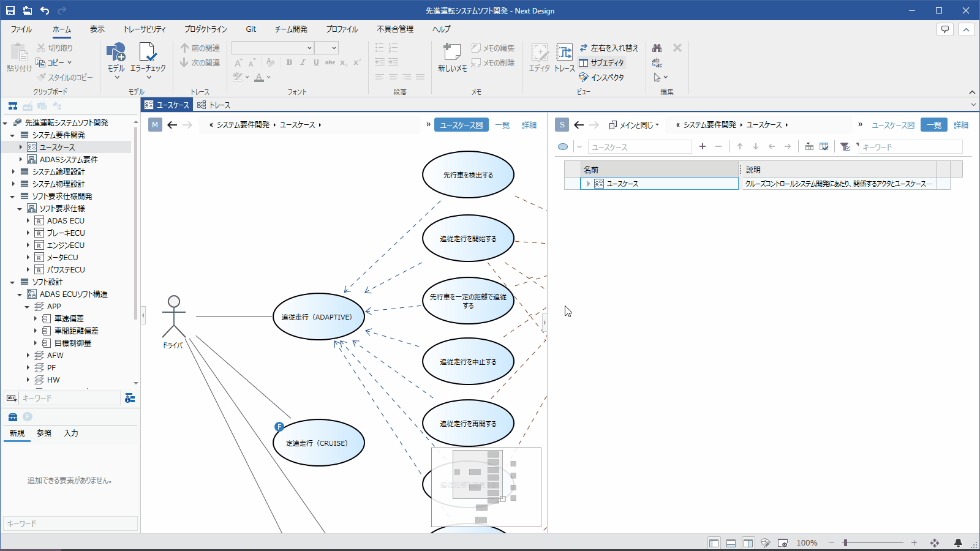
Task: Click the tree display icon beside left keyword field
Action: point(130,399)
